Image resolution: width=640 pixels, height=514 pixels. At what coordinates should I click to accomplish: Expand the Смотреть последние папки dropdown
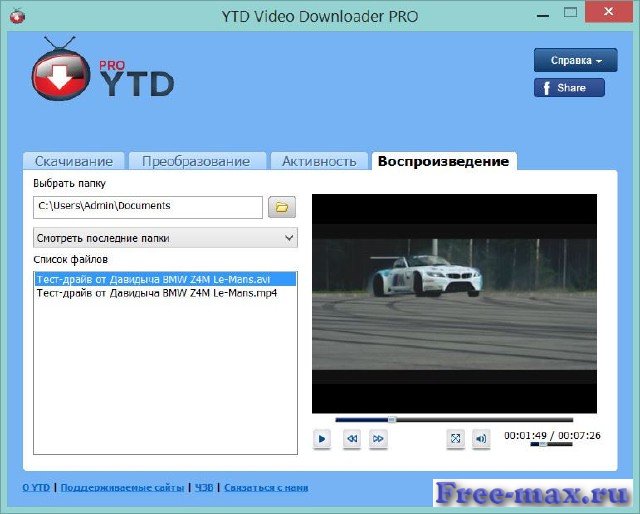[x=165, y=238]
